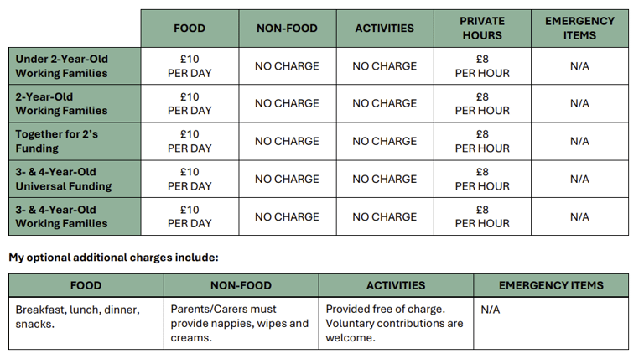The width and height of the screenshot is (644, 359).
Task: Click the ACTIVITIES header in top table
Action: (384, 29)
